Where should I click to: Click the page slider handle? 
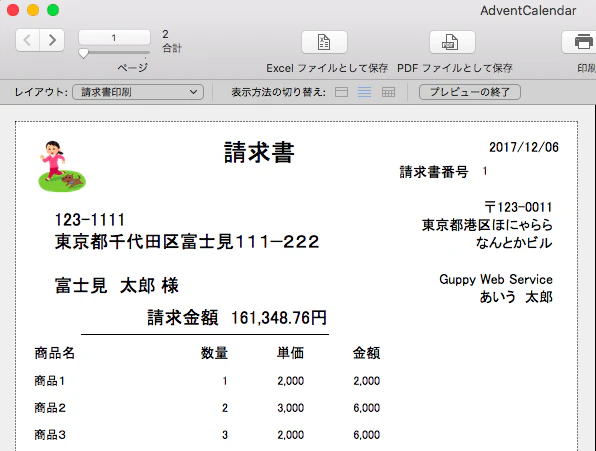coord(83,54)
